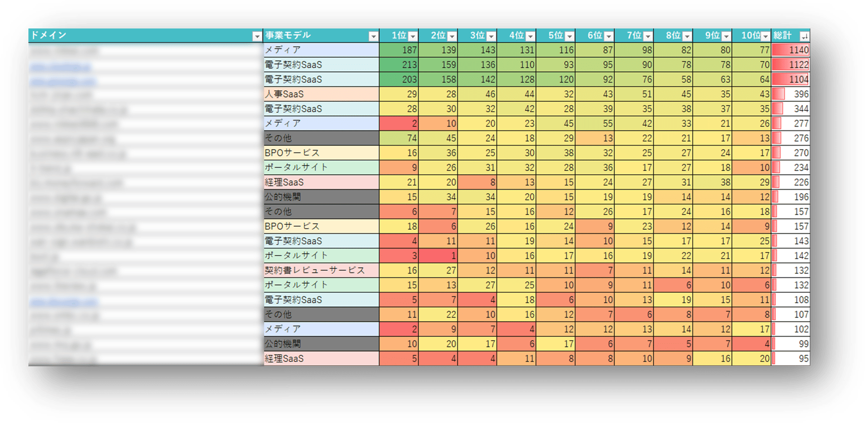Select 5位 value 120

click(x=556, y=79)
